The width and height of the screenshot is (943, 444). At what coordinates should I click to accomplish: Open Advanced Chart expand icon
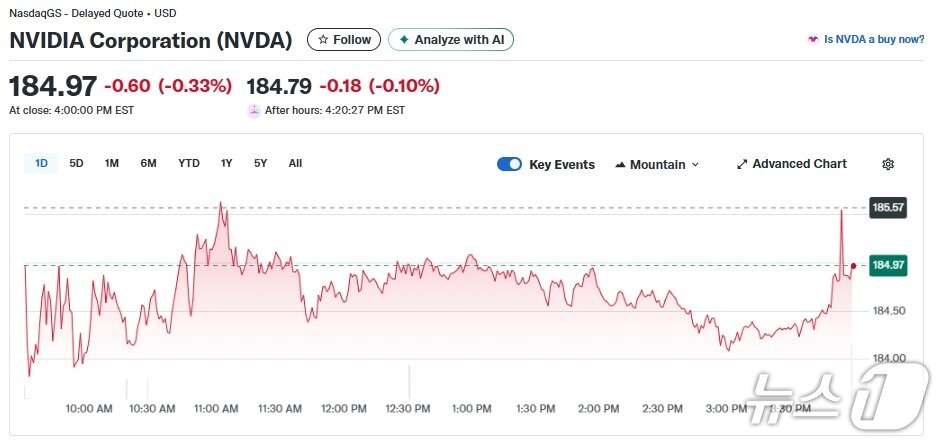click(742, 164)
